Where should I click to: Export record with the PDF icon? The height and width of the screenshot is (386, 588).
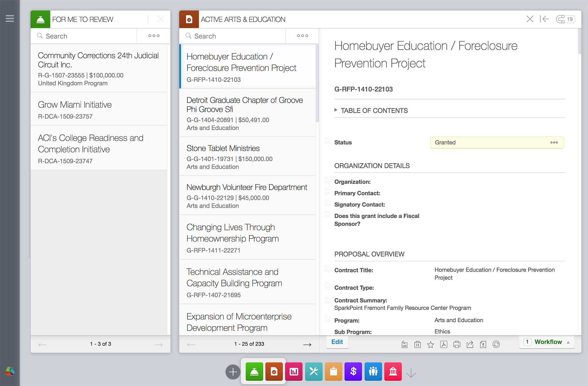[x=443, y=344]
